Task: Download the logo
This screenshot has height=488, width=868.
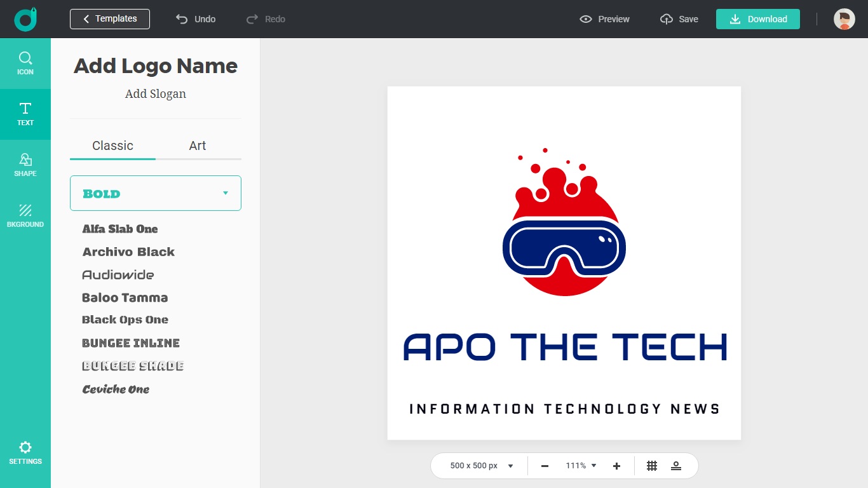Action: (x=758, y=19)
